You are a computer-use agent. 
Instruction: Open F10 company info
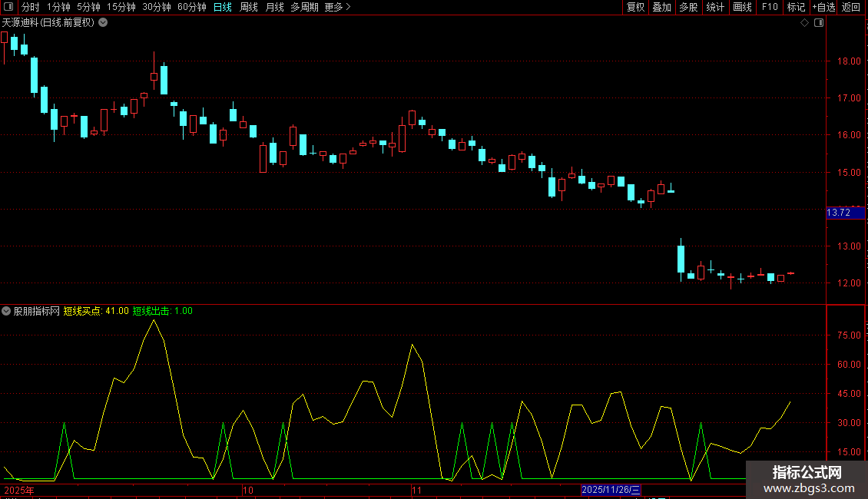(770, 7)
